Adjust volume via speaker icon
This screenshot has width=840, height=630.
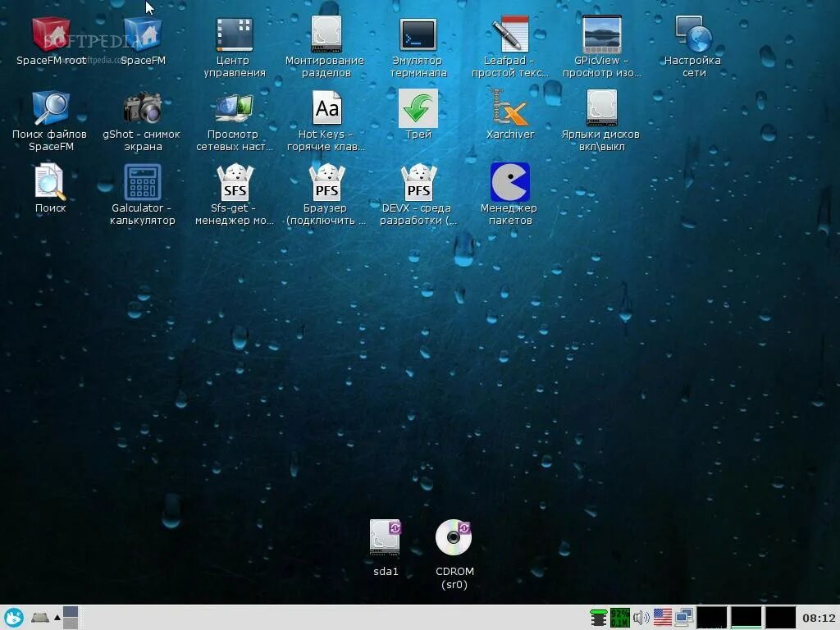point(641,616)
